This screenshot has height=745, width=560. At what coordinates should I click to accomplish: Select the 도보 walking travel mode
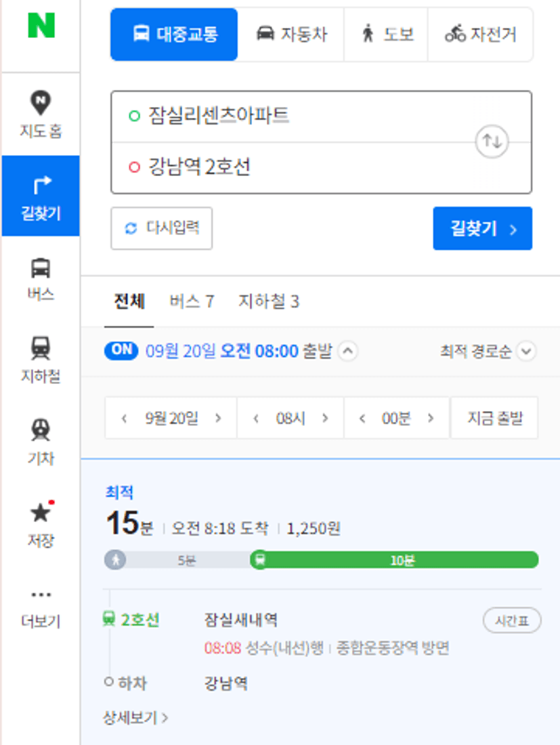click(387, 35)
